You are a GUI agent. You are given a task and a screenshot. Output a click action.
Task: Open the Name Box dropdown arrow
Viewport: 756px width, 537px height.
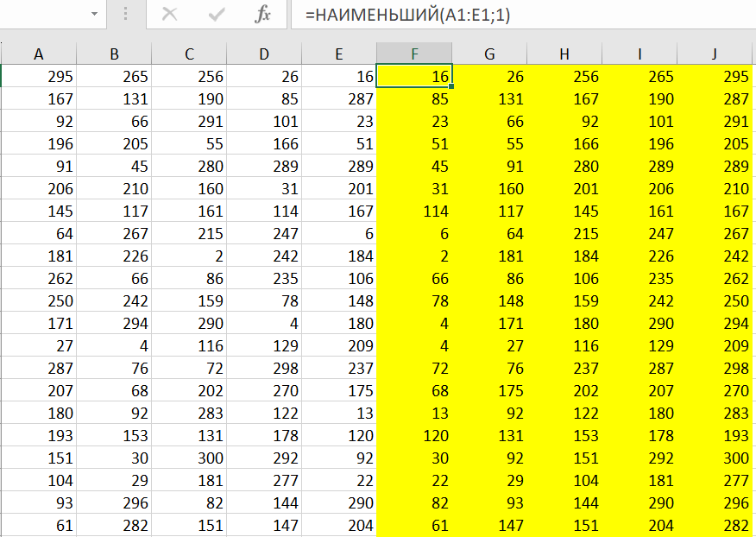point(92,15)
